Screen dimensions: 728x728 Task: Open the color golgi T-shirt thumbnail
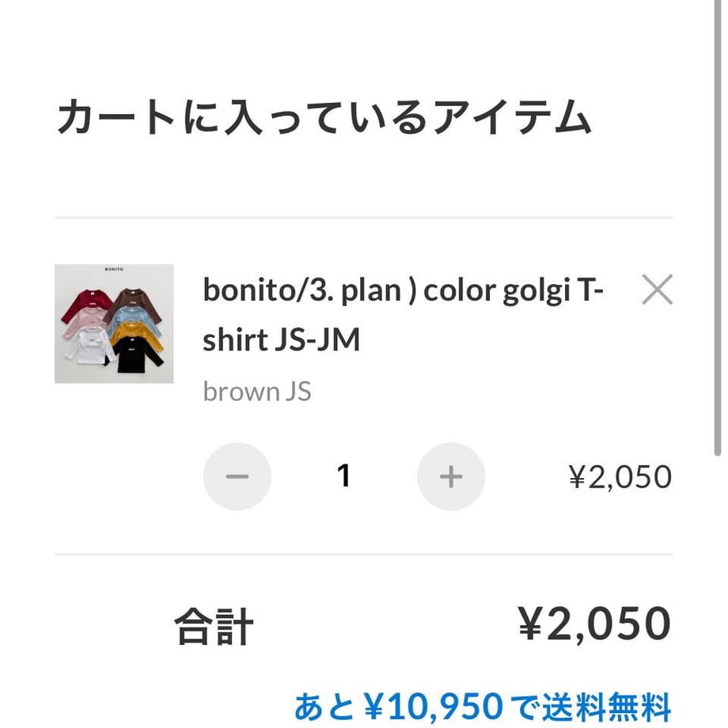point(114,324)
